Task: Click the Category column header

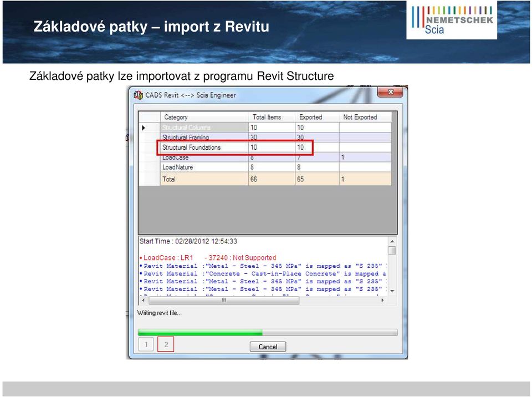Action: (x=204, y=117)
